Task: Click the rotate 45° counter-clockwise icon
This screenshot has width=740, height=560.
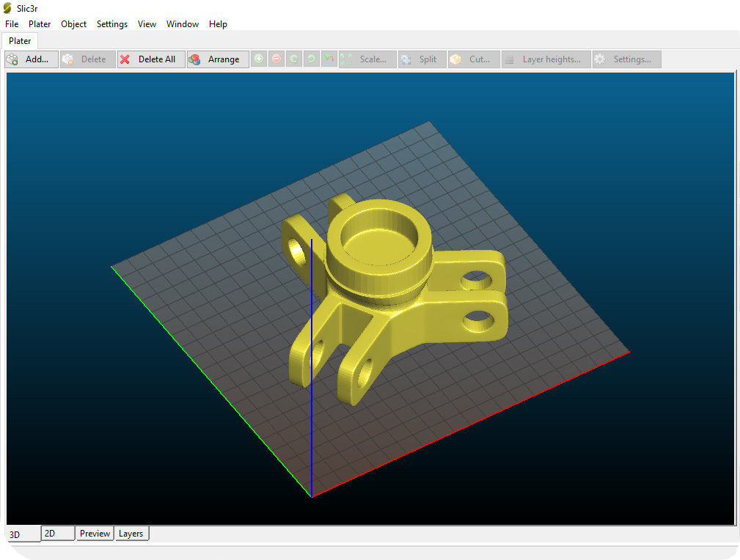Action: pyautogui.click(x=294, y=59)
